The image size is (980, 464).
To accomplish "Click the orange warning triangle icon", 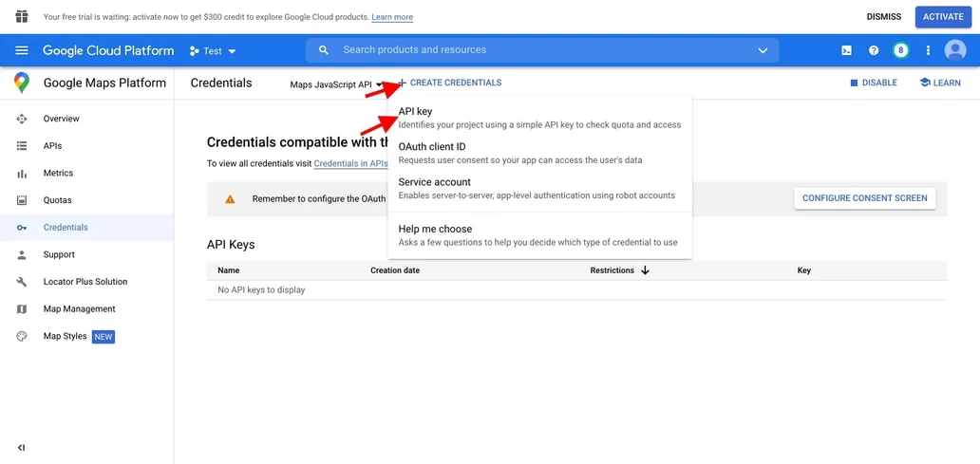I will (x=230, y=199).
